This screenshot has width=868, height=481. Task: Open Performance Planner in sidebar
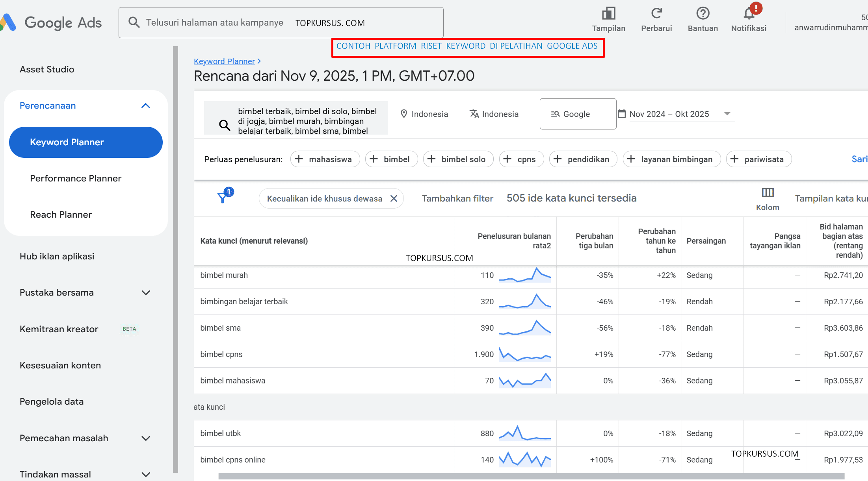pyautogui.click(x=76, y=178)
